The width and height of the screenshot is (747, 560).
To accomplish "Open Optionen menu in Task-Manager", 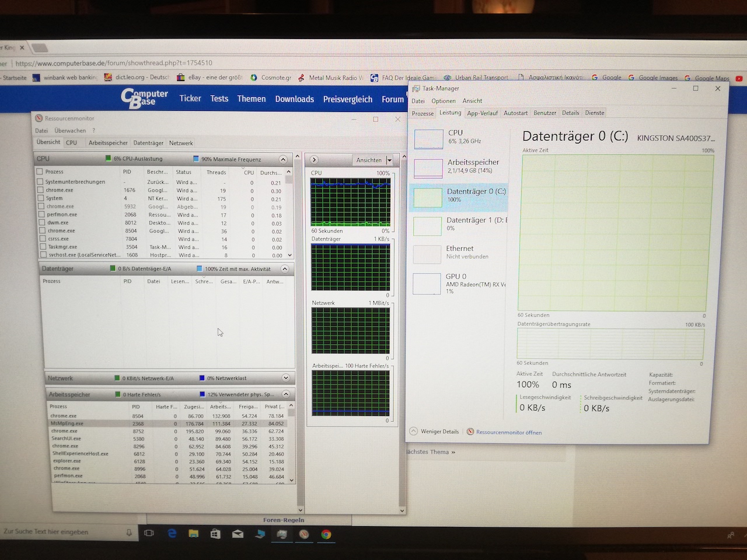I will coord(444,101).
